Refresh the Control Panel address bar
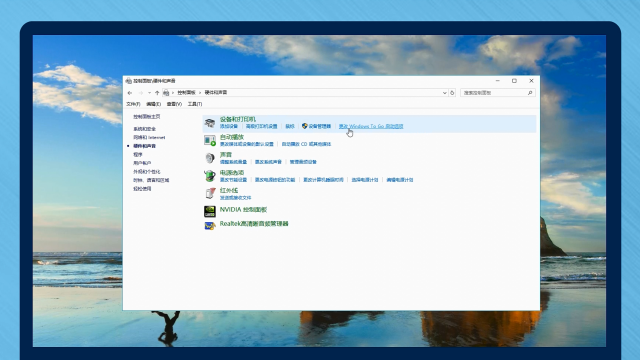The height and width of the screenshot is (360, 640). click(452, 93)
